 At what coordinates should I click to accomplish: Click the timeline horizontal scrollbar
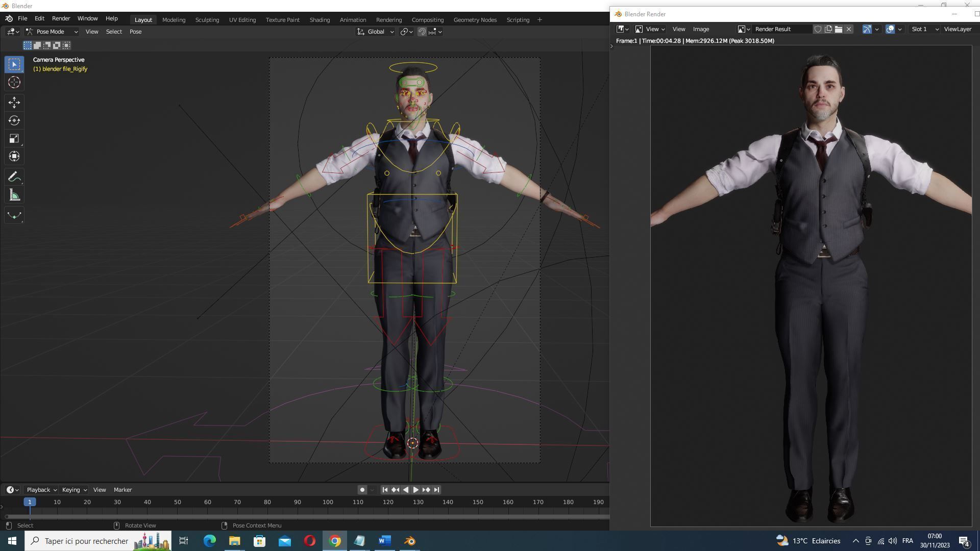[x=306, y=516]
